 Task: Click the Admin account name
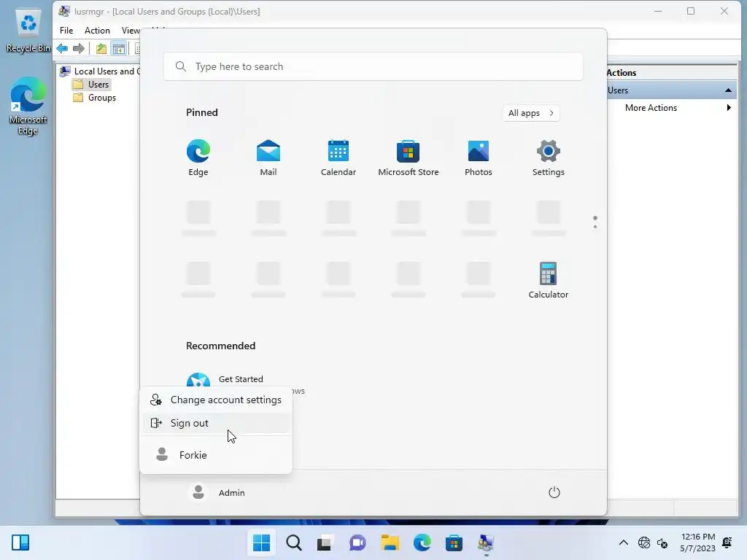tap(231, 493)
